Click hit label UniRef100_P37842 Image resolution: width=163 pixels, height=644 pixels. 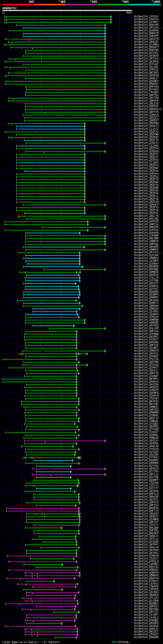pyautogui.click(x=146, y=458)
